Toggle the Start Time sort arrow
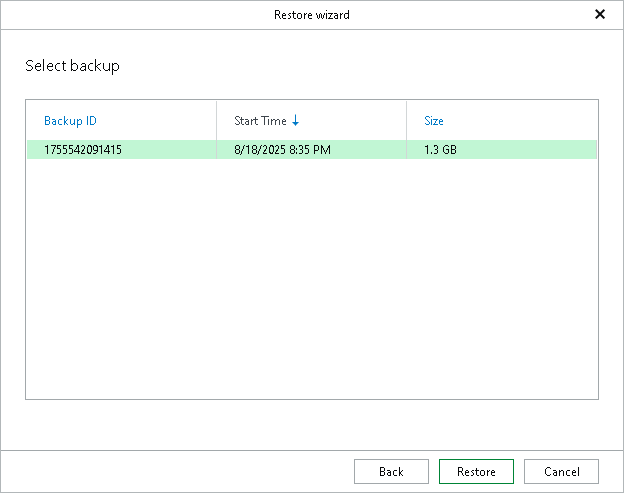Screen dimensions: 624x493 [296, 121]
